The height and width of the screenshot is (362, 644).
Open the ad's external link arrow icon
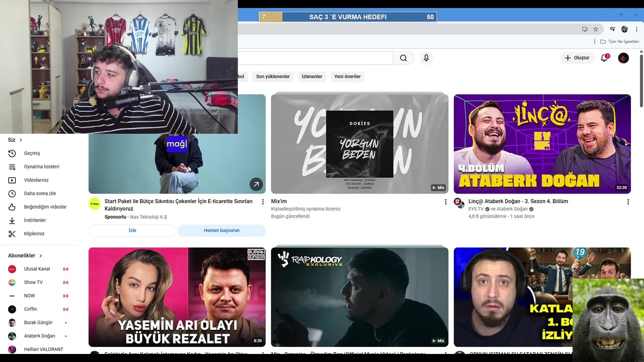point(256,185)
